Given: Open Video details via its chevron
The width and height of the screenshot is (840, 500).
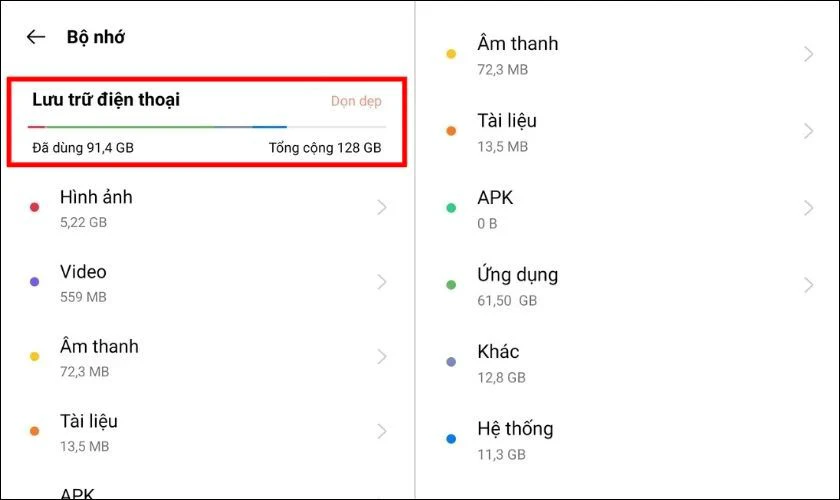Looking at the screenshot, I should coord(381,282).
